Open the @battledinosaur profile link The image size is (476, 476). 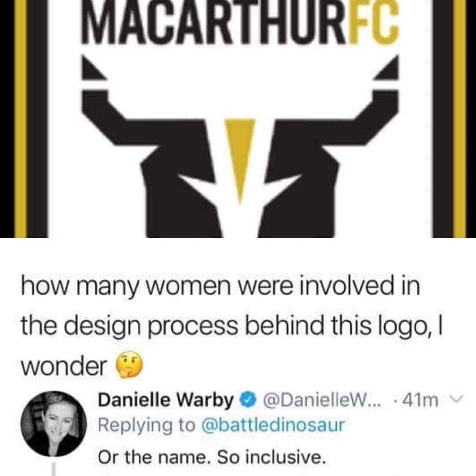coord(273,425)
